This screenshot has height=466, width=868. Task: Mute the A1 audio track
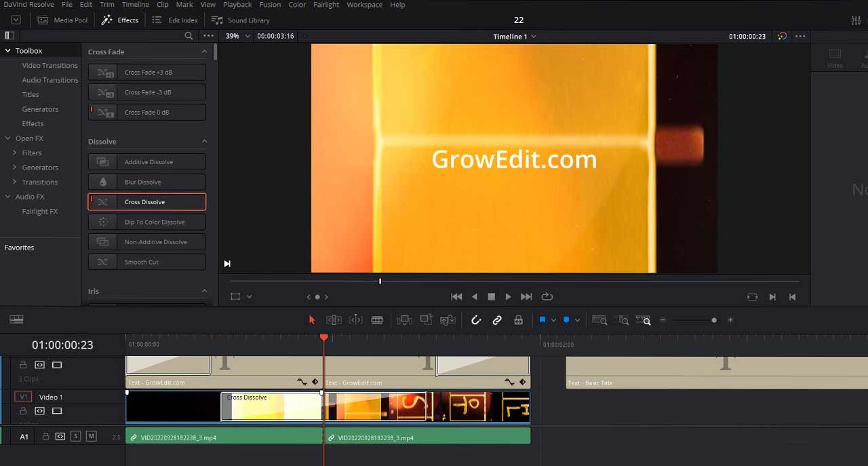pyautogui.click(x=92, y=436)
